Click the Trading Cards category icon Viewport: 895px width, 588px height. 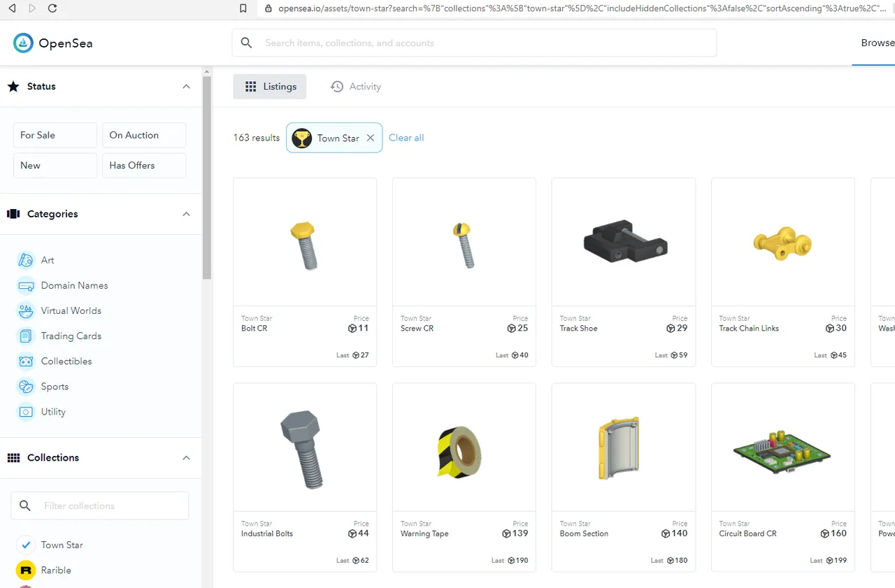click(25, 336)
